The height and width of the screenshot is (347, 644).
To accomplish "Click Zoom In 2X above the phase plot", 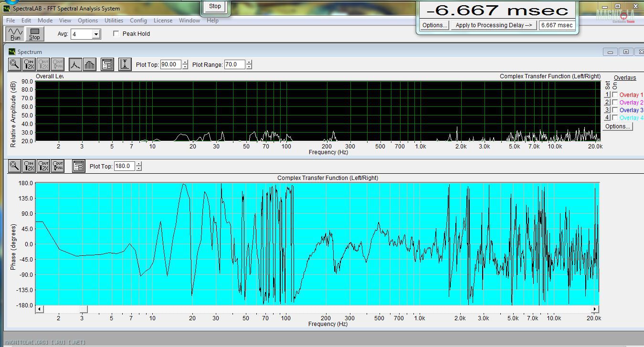I will pos(29,166).
